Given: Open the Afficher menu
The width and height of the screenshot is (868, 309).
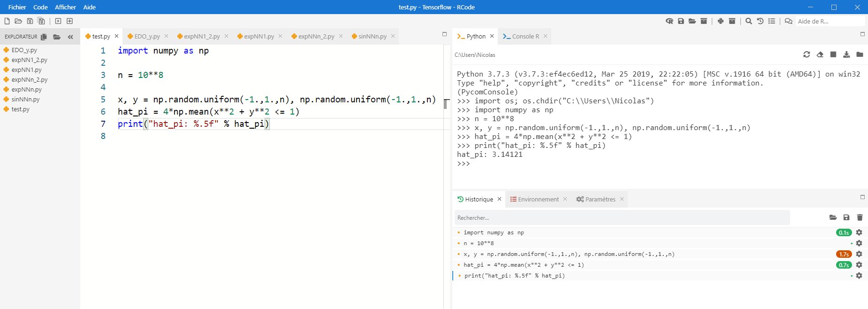Looking at the screenshot, I should [66, 7].
